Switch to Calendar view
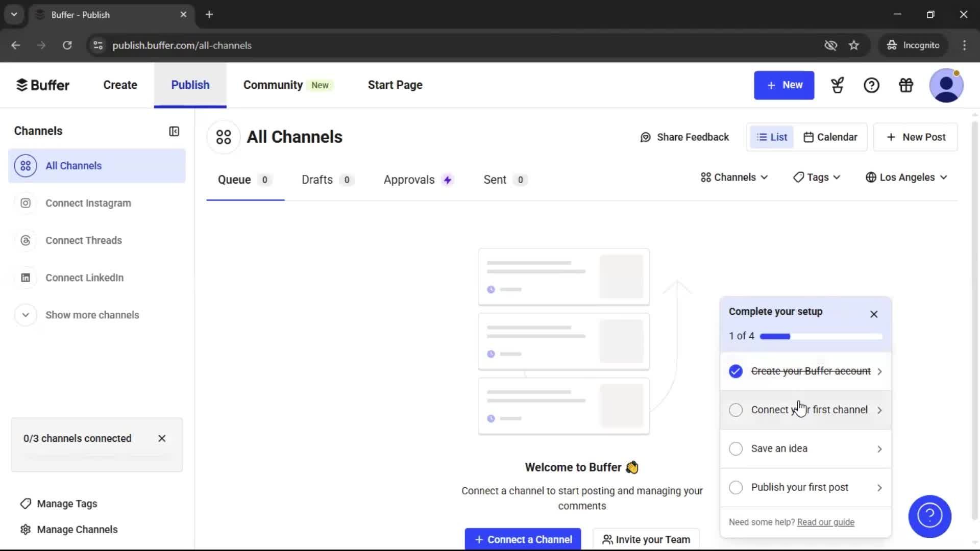Viewport: 980px width, 551px height. tap(830, 137)
